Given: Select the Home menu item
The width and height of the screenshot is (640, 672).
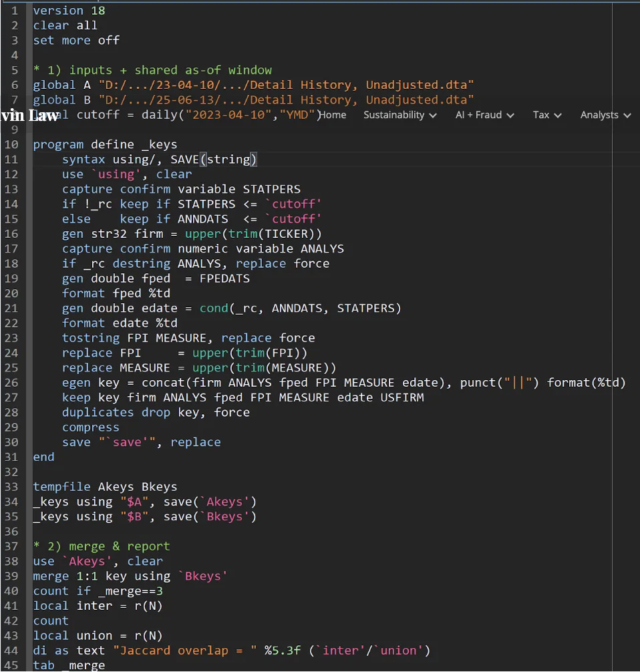Looking at the screenshot, I should click(x=332, y=115).
